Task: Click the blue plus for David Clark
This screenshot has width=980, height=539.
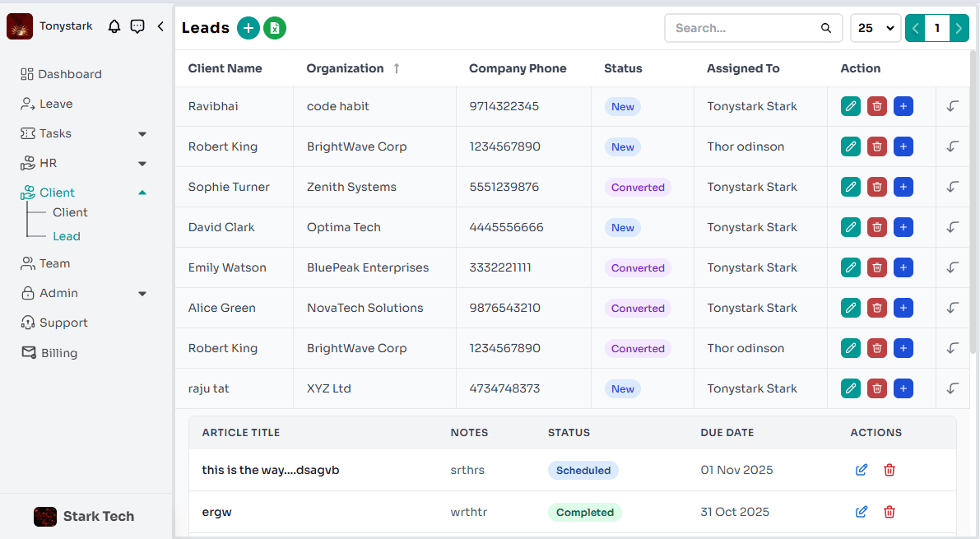Action: (903, 227)
